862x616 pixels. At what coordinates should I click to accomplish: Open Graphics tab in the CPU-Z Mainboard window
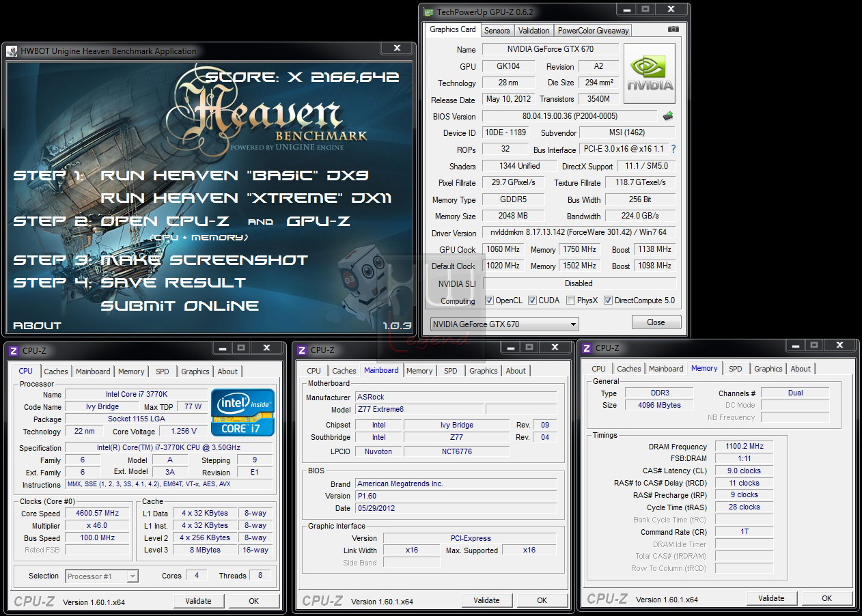coord(484,371)
